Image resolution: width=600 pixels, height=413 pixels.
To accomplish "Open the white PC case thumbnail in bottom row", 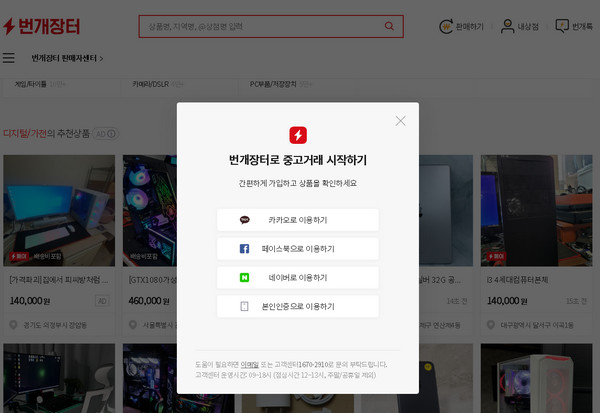I will [x=536, y=378].
